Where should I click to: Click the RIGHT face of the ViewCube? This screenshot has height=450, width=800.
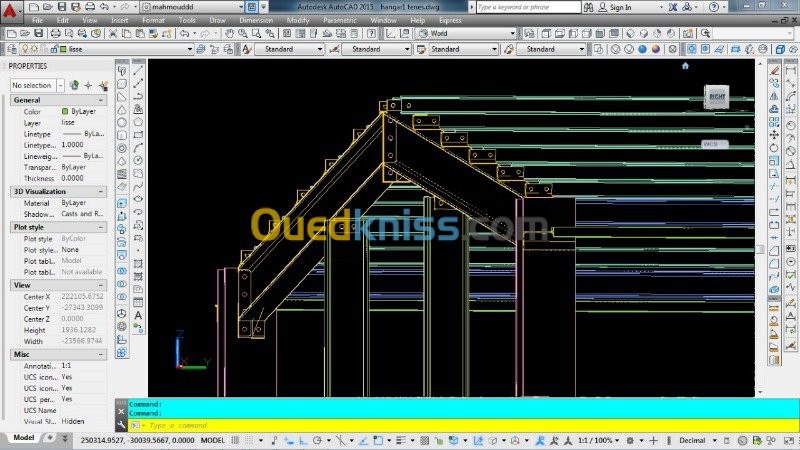coord(717,96)
